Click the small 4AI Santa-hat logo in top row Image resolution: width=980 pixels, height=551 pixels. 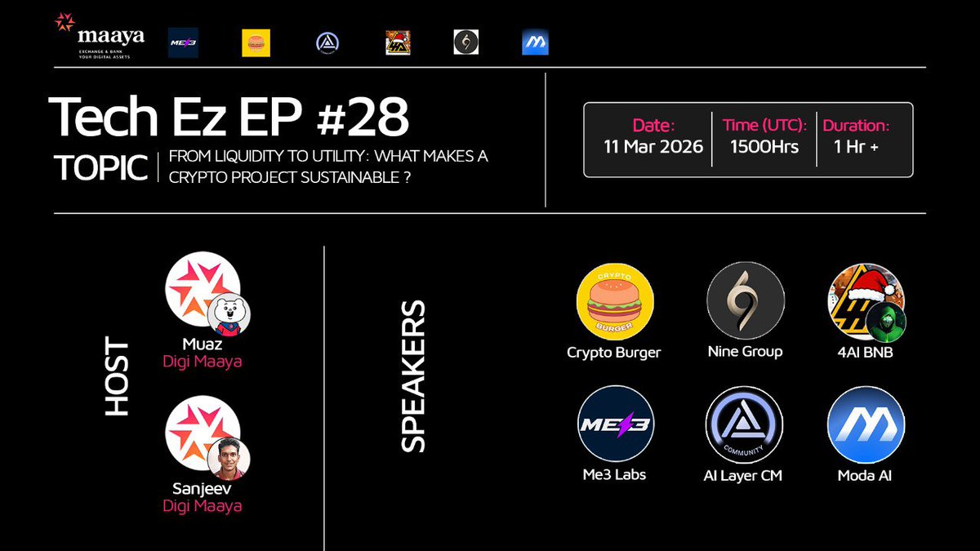point(398,42)
